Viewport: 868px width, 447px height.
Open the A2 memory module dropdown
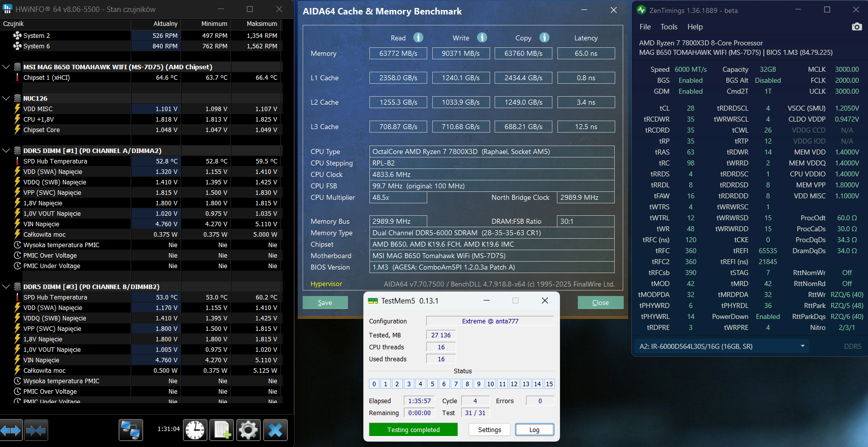point(802,346)
